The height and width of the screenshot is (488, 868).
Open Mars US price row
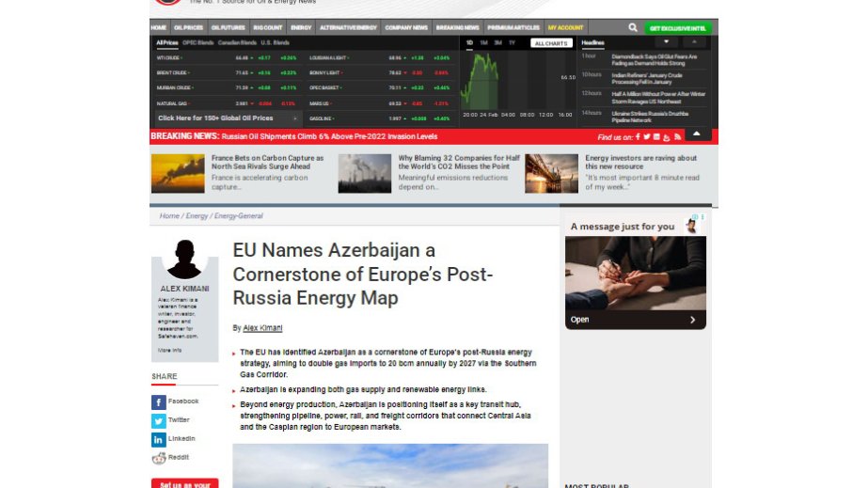pos(380,103)
